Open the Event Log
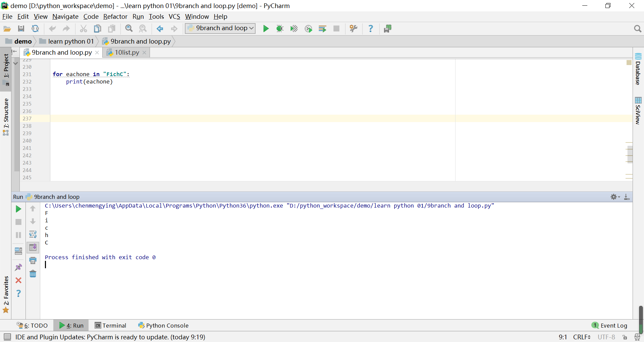This screenshot has width=644, height=342. click(x=609, y=326)
